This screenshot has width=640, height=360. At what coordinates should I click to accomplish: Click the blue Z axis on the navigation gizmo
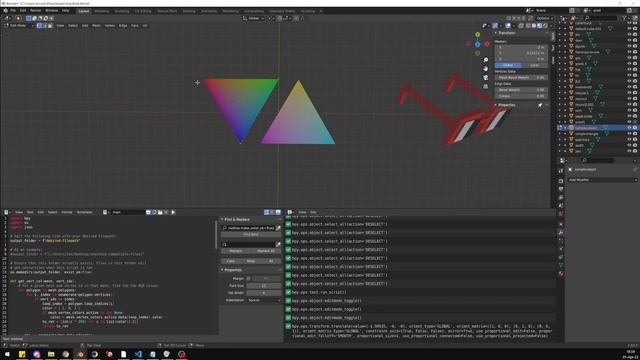(478, 44)
